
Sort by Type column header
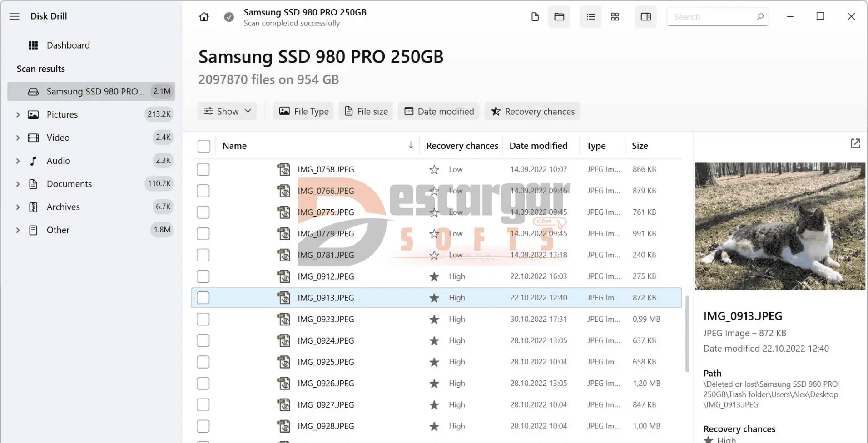pyautogui.click(x=596, y=146)
